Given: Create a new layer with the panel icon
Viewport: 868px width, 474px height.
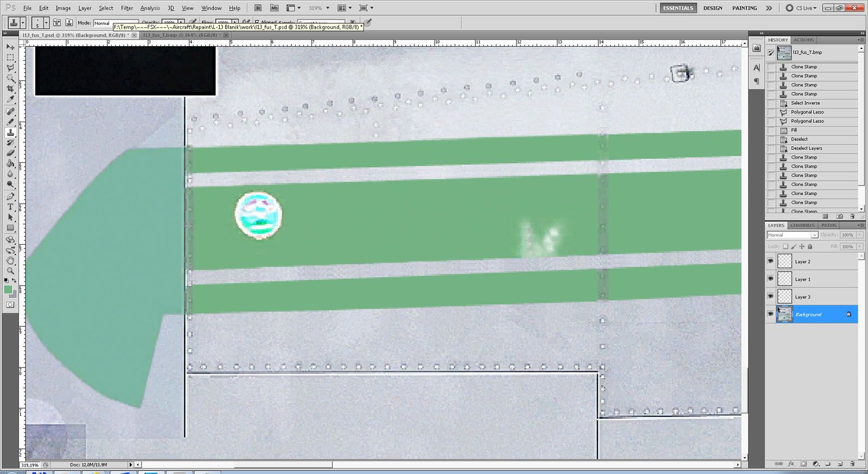Looking at the screenshot, I should [840, 464].
